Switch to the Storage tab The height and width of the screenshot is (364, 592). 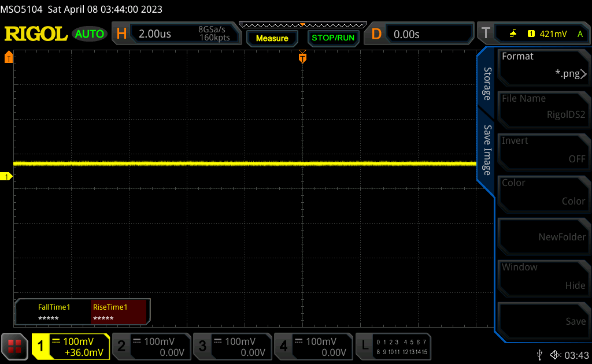[487, 83]
